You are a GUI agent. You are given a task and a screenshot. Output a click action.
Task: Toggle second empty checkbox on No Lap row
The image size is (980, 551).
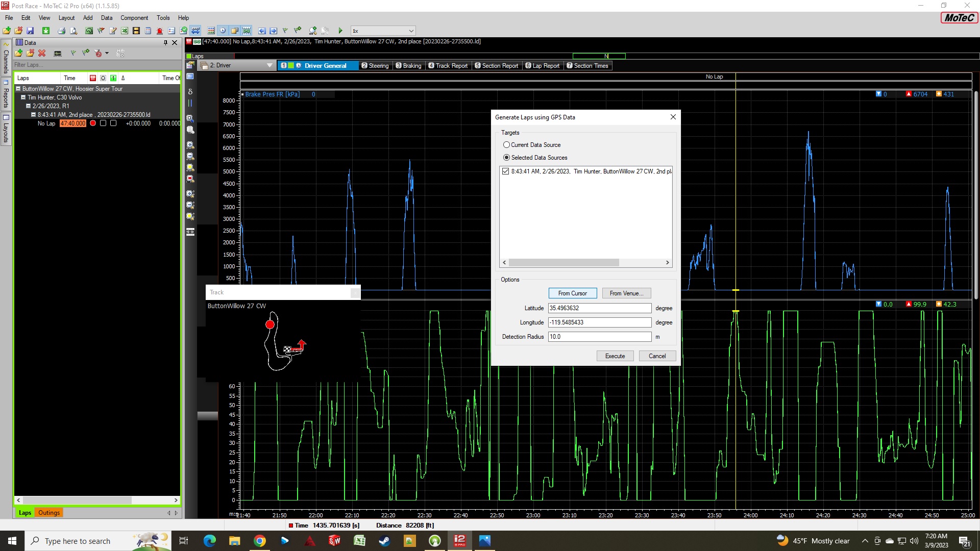click(x=113, y=123)
